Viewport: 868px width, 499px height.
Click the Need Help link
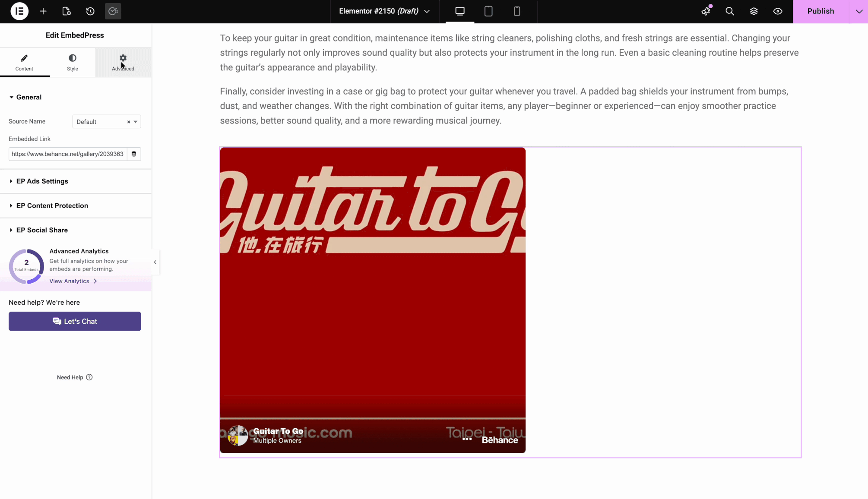pyautogui.click(x=75, y=377)
